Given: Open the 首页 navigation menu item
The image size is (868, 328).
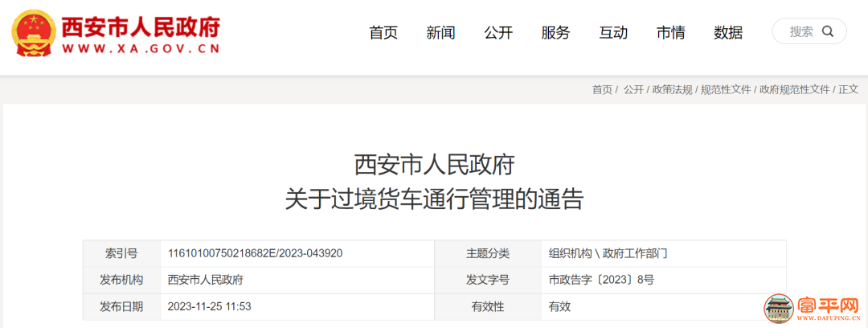Looking at the screenshot, I should [x=383, y=33].
